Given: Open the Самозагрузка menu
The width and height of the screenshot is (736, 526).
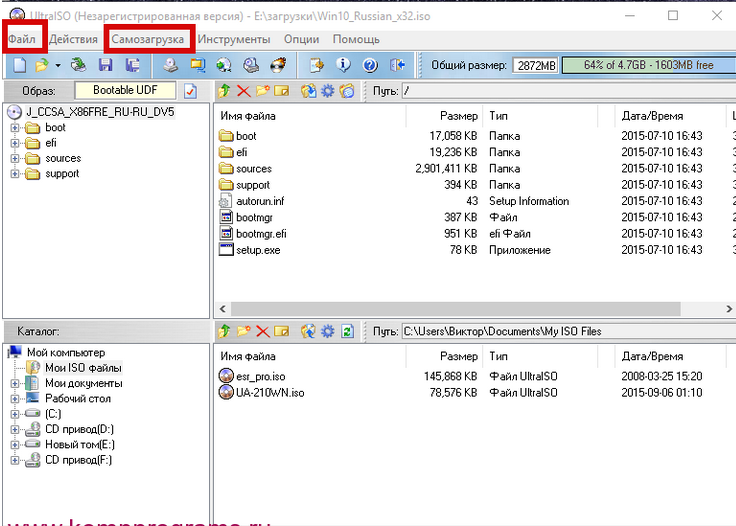Looking at the screenshot, I should pos(147,39).
